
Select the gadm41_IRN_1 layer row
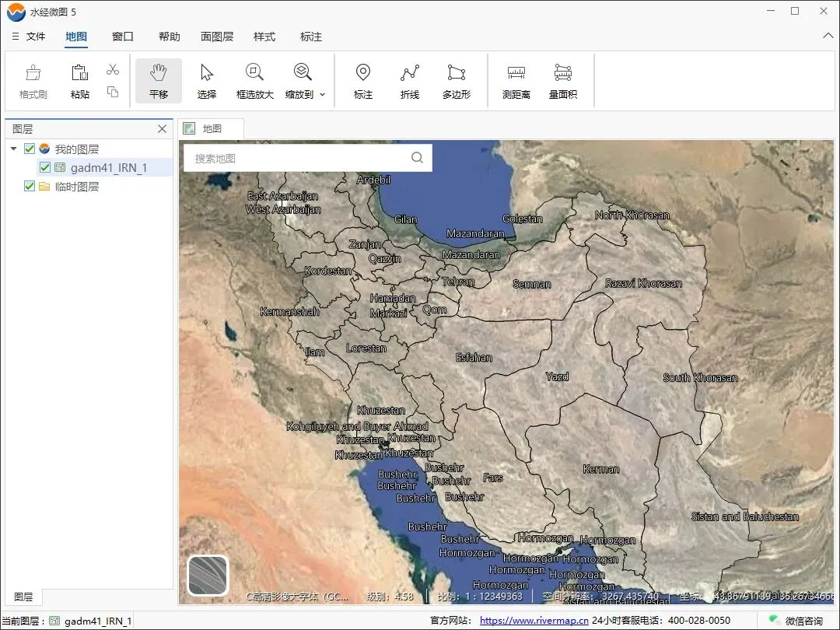coord(104,168)
